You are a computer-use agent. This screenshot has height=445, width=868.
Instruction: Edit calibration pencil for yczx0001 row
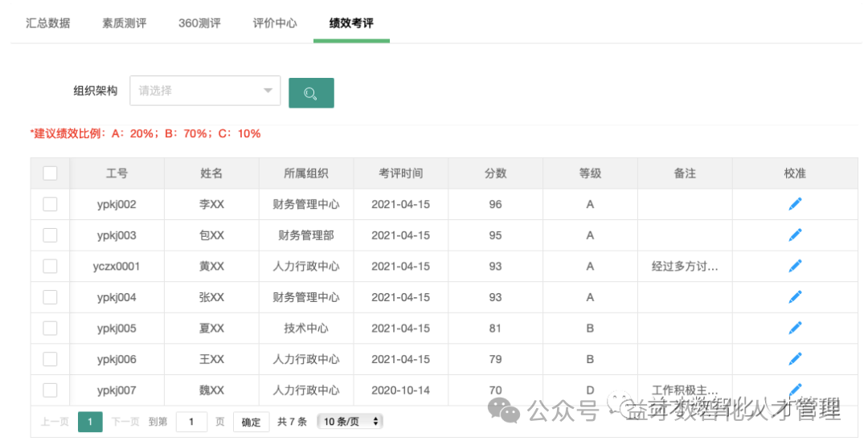point(795,266)
